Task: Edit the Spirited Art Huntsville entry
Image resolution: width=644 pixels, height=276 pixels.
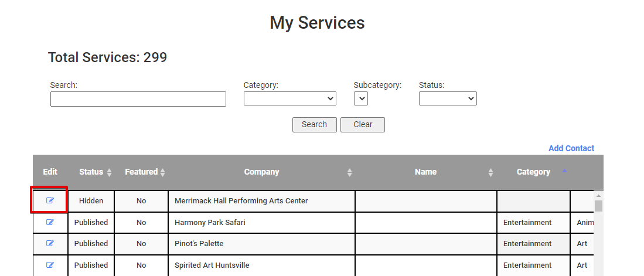Action: [x=50, y=265]
